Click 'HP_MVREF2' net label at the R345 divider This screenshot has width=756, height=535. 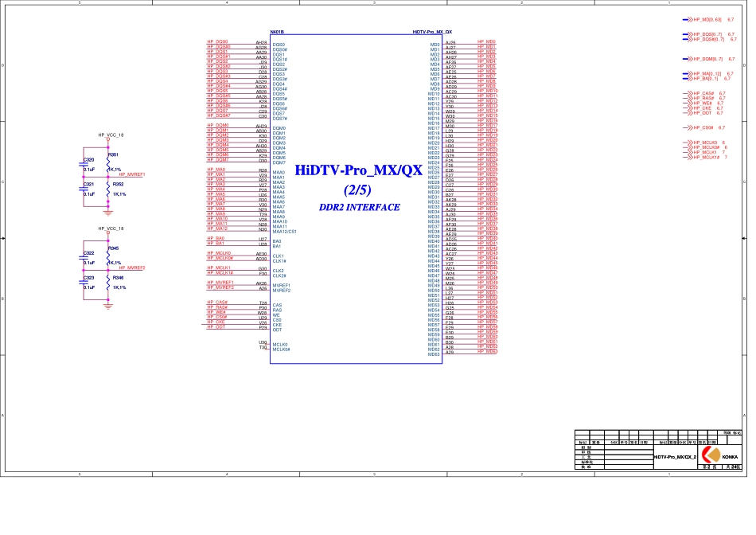point(132,267)
